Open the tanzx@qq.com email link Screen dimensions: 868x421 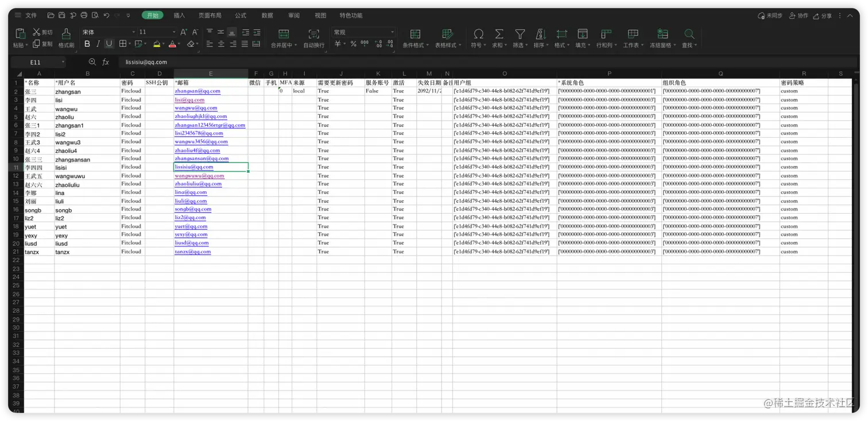tap(192, 252)
